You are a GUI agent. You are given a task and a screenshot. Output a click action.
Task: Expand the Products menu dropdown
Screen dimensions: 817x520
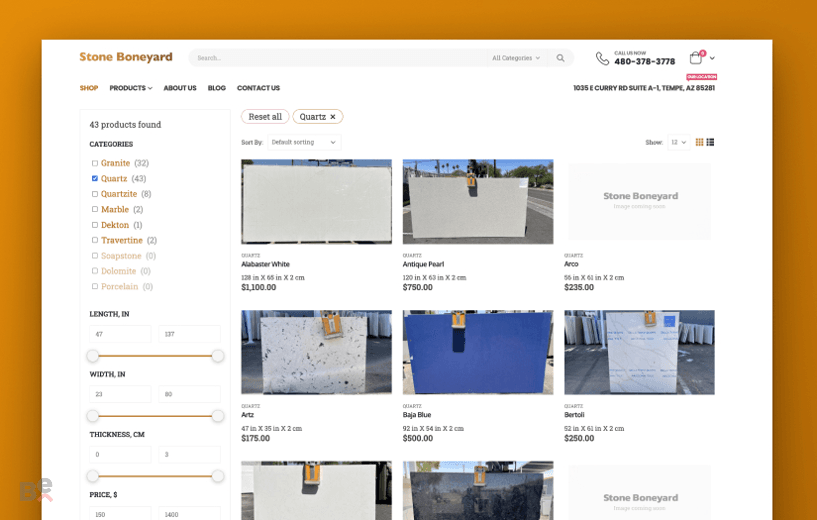click(131, 88)
